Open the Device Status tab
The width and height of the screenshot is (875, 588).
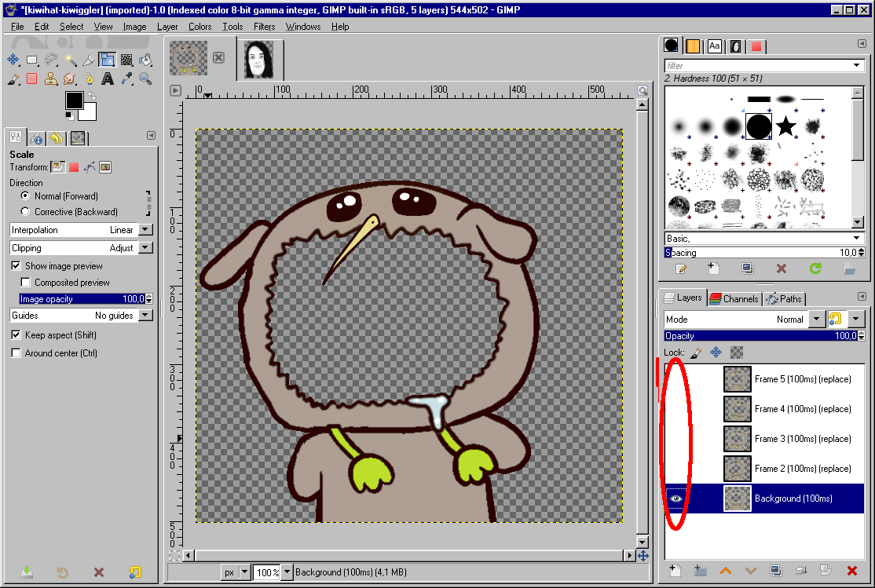pyautogui.click(x=37, y=138)
